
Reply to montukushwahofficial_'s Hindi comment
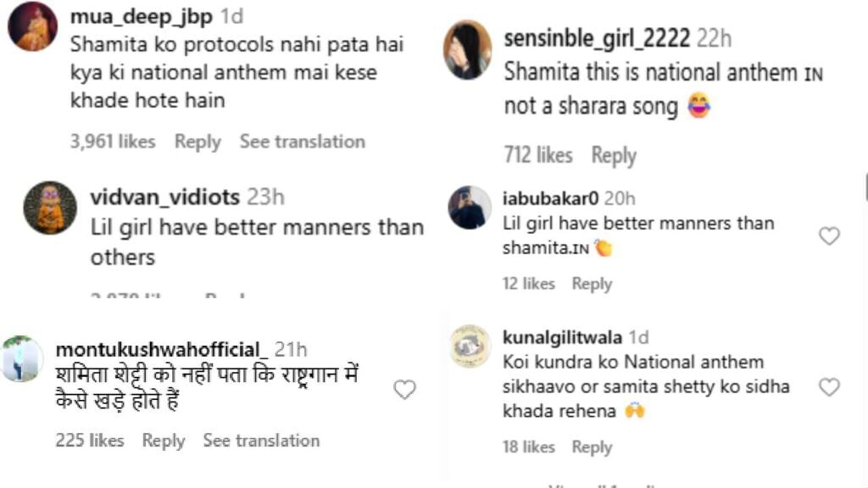point(164,441)
